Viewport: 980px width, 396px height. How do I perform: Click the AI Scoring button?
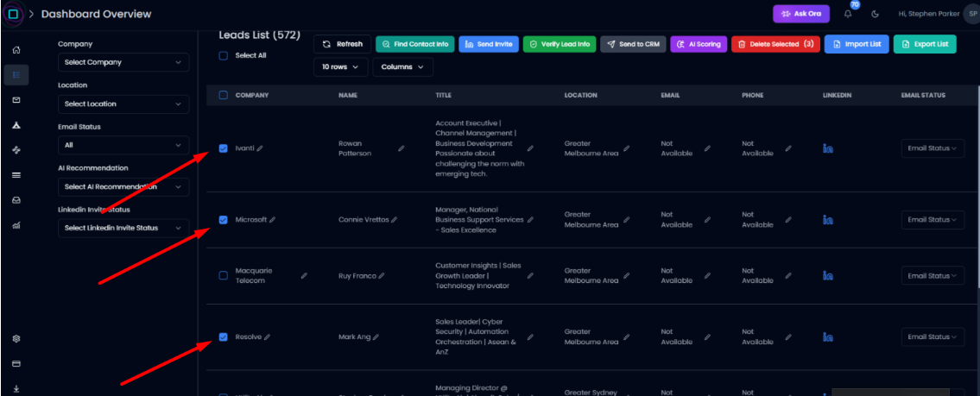(x=699, y=44)
